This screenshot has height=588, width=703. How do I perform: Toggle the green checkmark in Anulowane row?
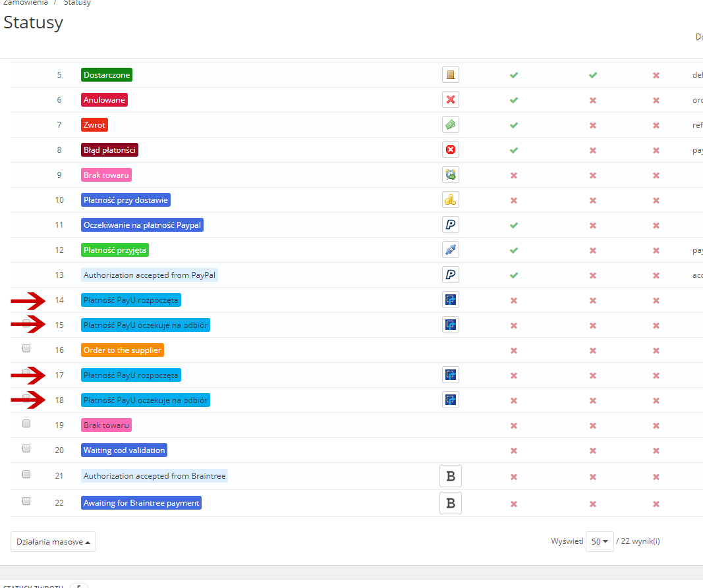click(x=514, y=100)
